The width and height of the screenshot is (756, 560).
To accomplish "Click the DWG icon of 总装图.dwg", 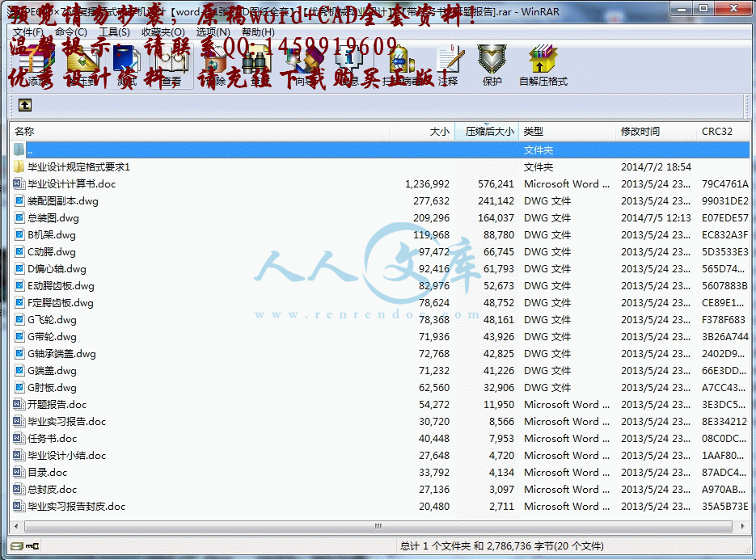I will tap(19, 218).
